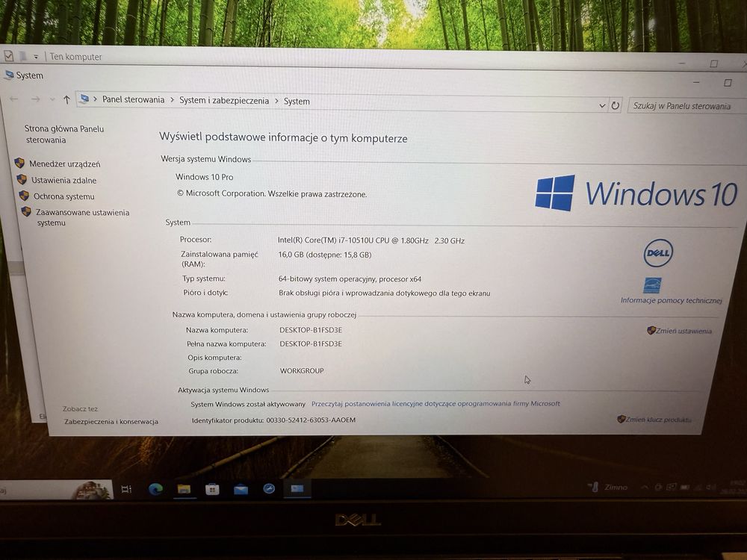Expand chevron after Panel sterowania breadcrumb
This screenshot has height=560, width=747.
click(x=172, y=100)
